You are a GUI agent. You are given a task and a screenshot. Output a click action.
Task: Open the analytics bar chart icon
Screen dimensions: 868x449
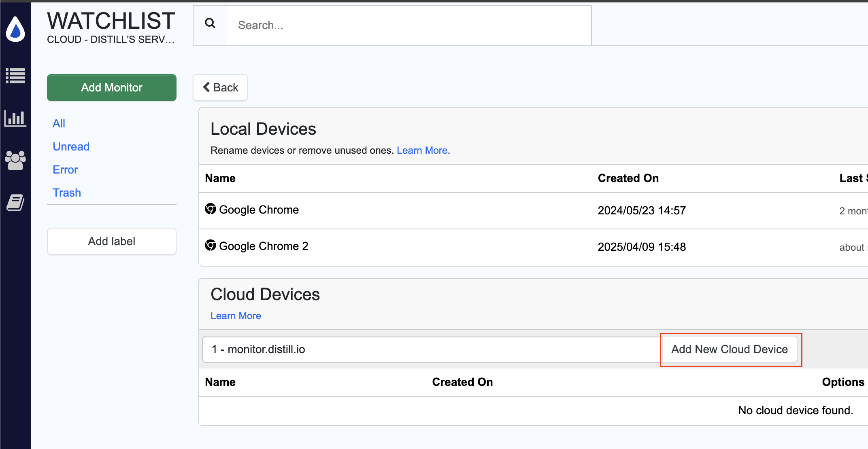click(16, 119)
